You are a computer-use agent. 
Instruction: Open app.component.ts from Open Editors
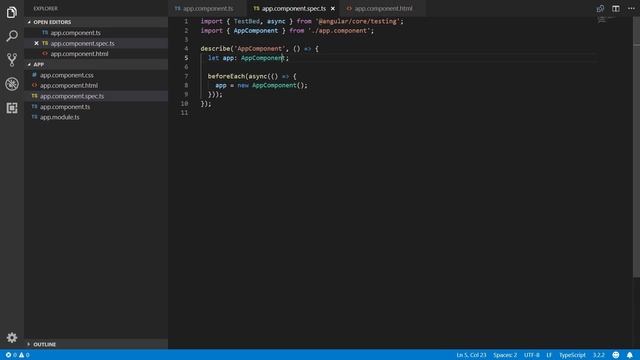(96, 33)
